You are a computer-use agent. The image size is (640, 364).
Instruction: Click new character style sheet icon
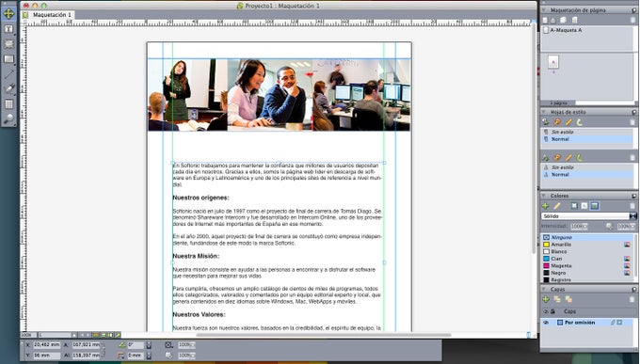click(545, 157)
